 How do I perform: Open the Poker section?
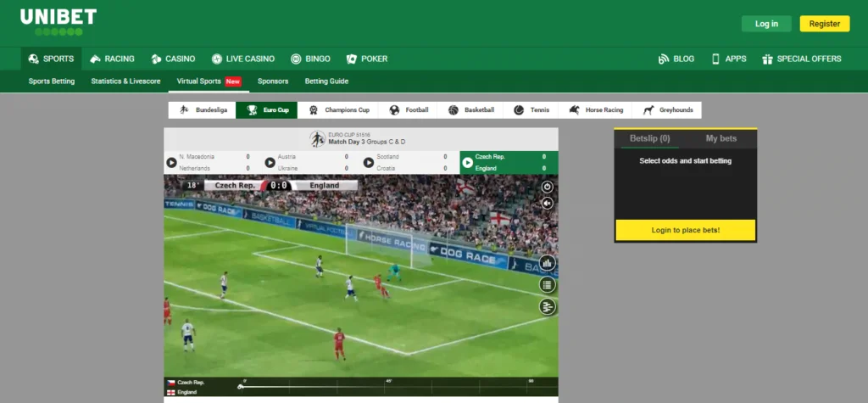click(x=367, y=59)
